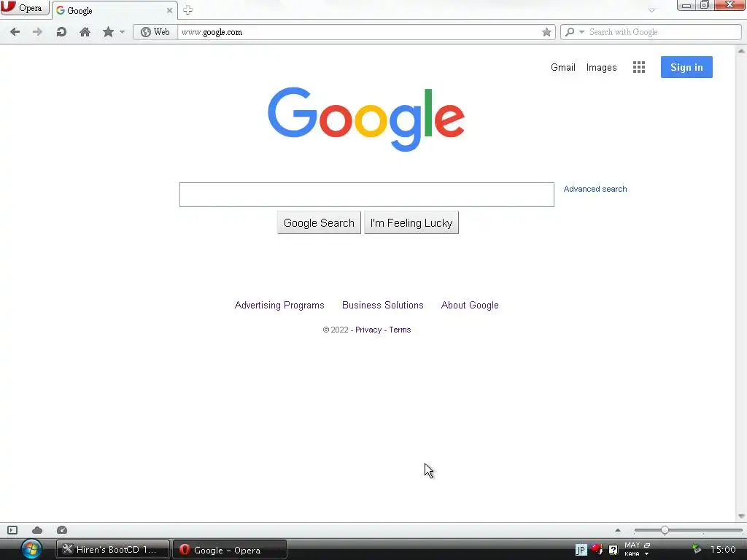
Task: Switch to Hiren's BootCD taskbar window
Action: click(x=113, y=550)
